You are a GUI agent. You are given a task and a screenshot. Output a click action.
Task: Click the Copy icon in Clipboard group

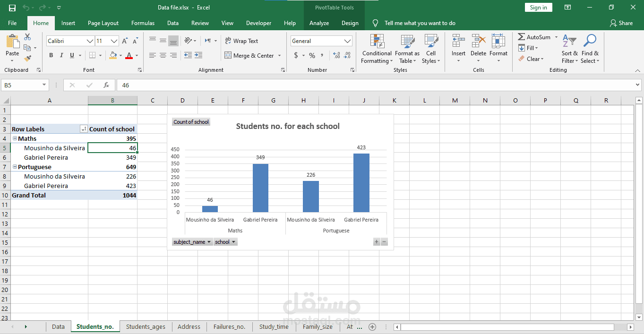[x=27, y=48]
